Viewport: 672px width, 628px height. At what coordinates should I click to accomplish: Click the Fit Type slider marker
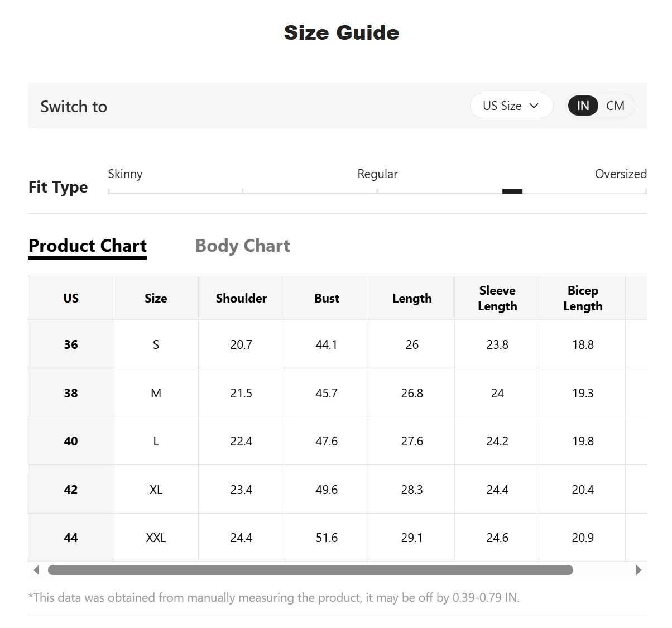click(512, 191)
